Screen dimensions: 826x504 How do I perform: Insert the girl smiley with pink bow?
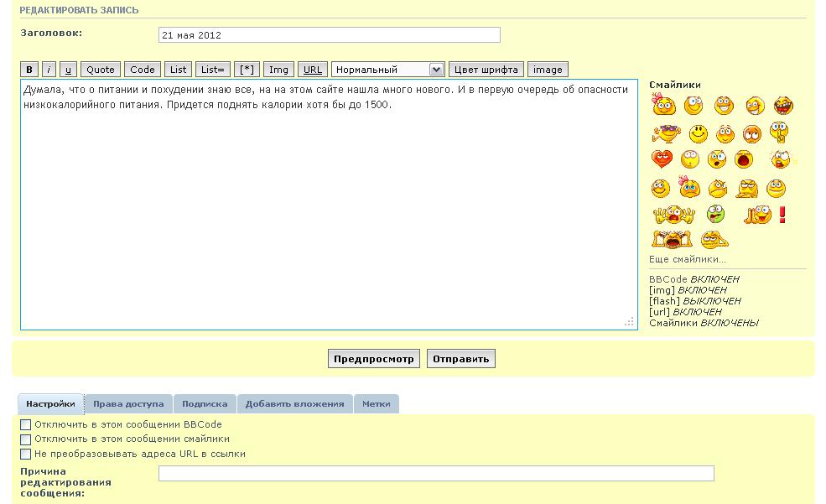[663, 106]
